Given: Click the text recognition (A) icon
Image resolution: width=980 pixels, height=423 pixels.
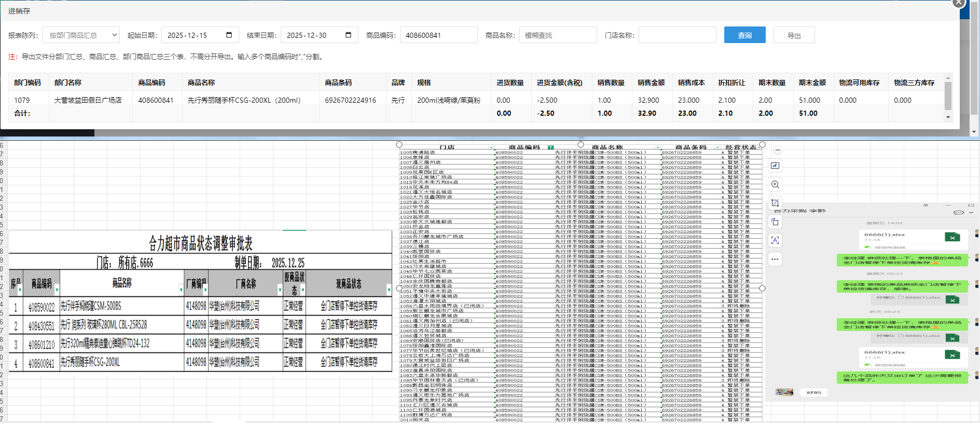Looking at the screenshot, I should pos(775,240).
